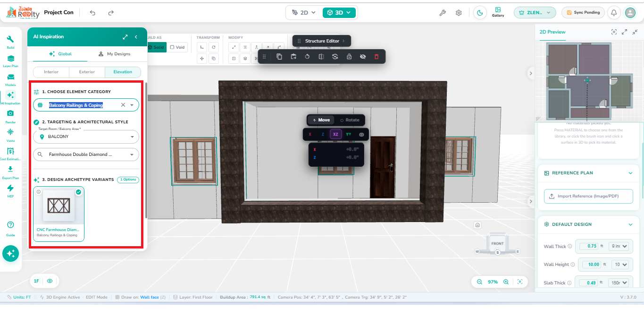Click the copy icon in the dark toolbar

pyautogui.click(x=279, y=57)
